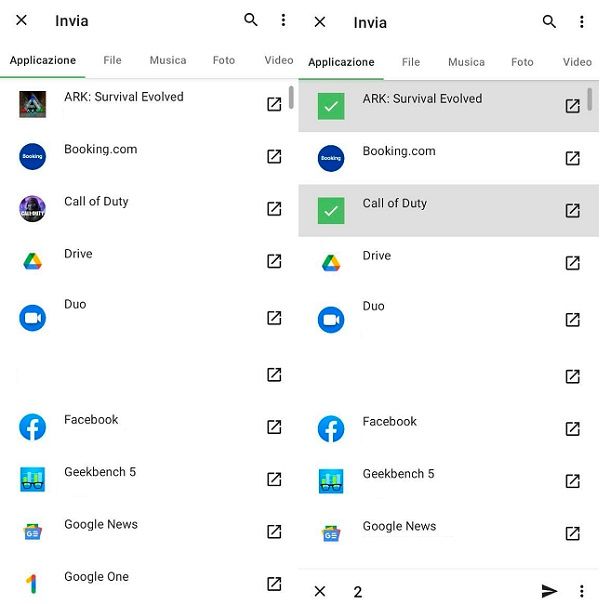Open Google News share icon, left list
The image size is (610, 604).
click(x=274, y=532)
